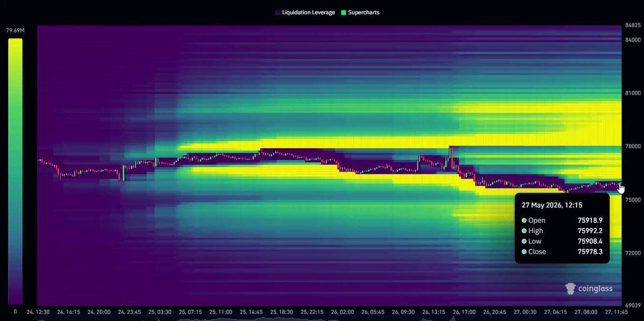Screen dimensions: 644x321
Task: Click the heatmap color scale gradient bar
Action: [15, 170]
